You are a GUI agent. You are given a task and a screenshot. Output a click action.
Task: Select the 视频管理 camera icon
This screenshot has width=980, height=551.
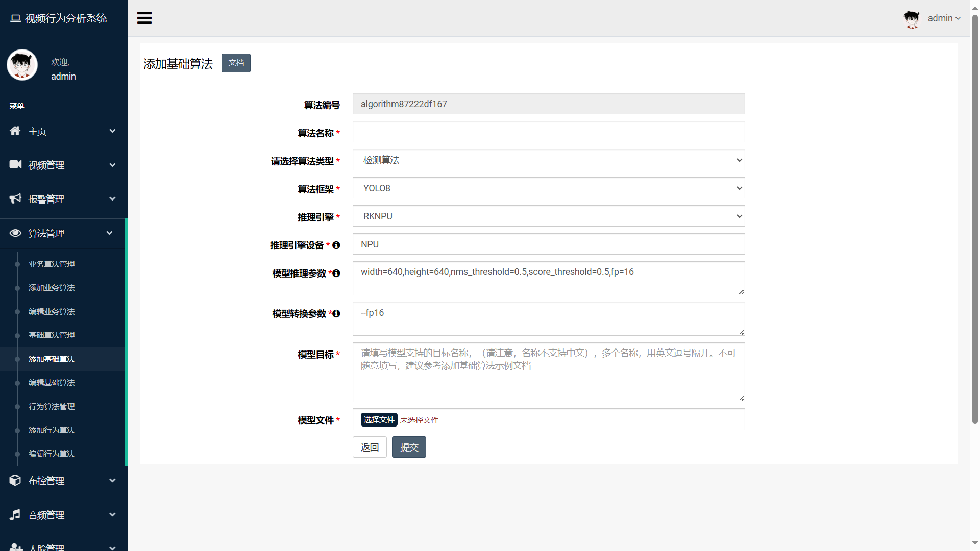pos(15,164)
